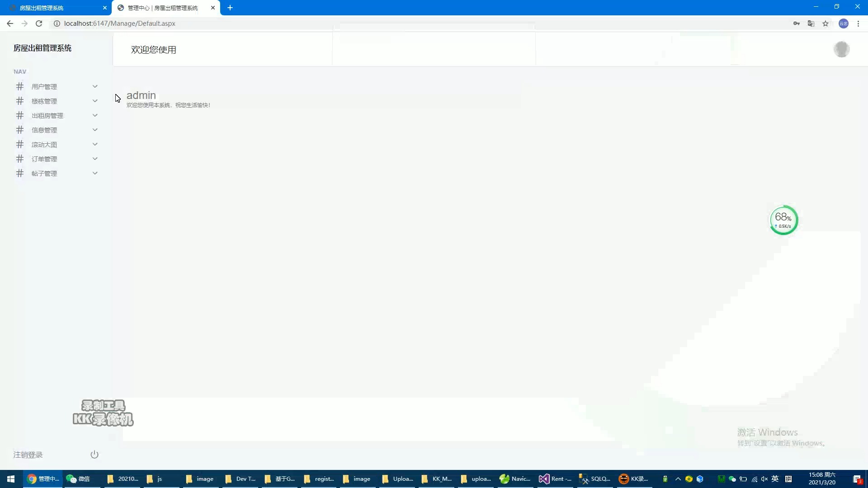Click the 活动大厅 navigation icon

pos(20,144)
